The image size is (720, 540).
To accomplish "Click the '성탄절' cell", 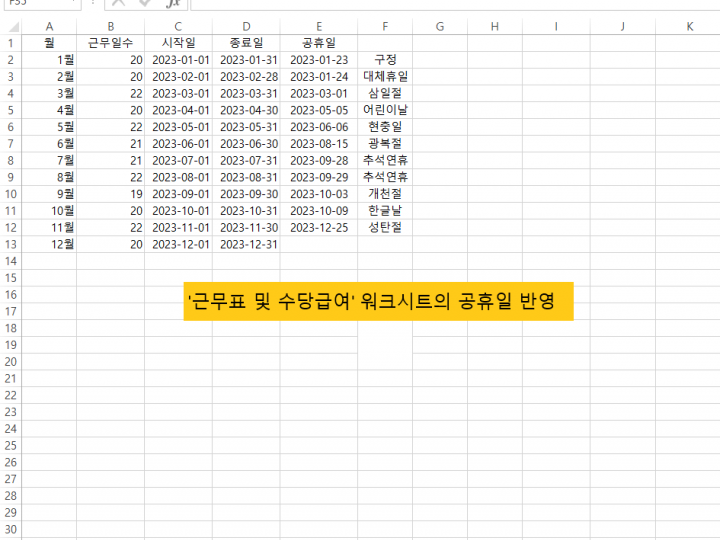I will (385, 227).
